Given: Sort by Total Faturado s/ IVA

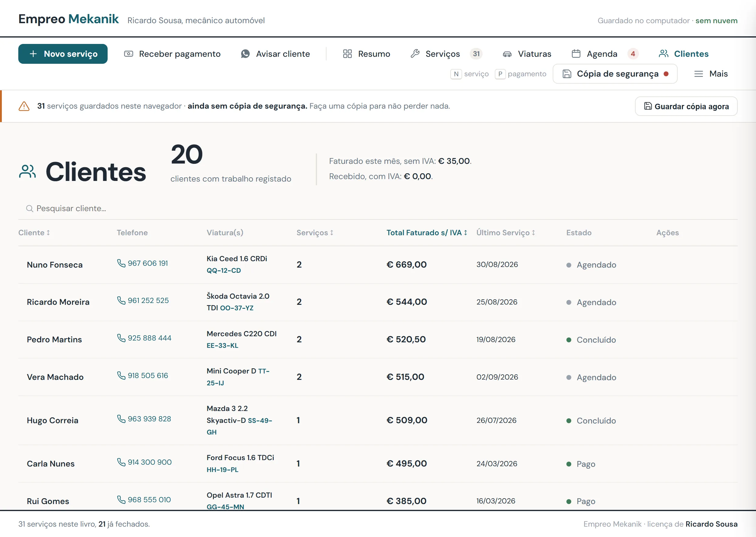Looking at the screenshot, I should pyautogui.click(x=427, y=233).
